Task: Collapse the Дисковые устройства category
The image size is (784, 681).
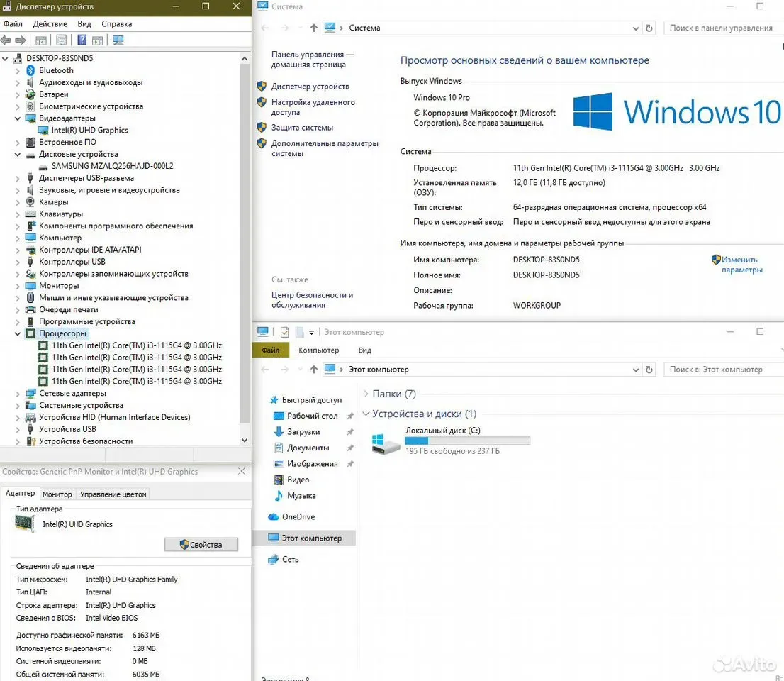Action: pos(18,155)
